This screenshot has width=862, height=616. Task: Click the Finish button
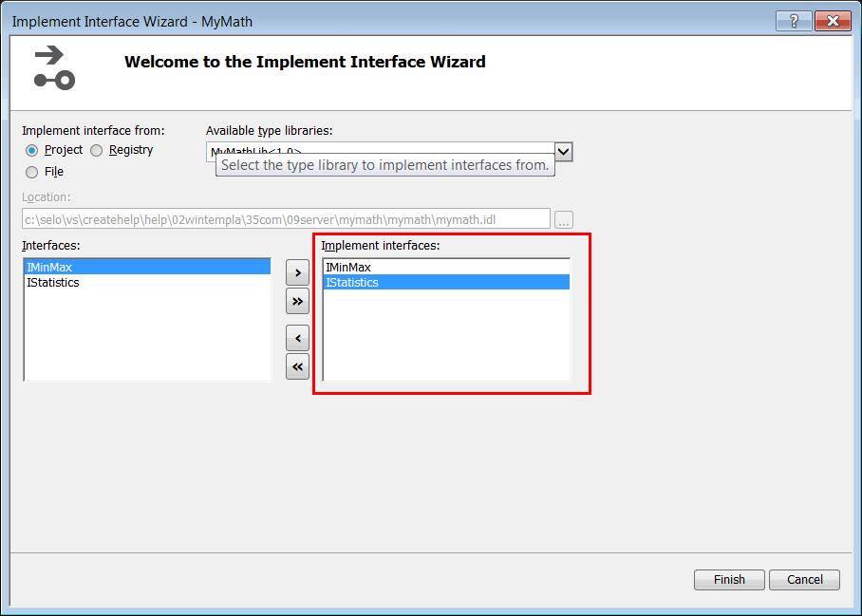(729, 580)
